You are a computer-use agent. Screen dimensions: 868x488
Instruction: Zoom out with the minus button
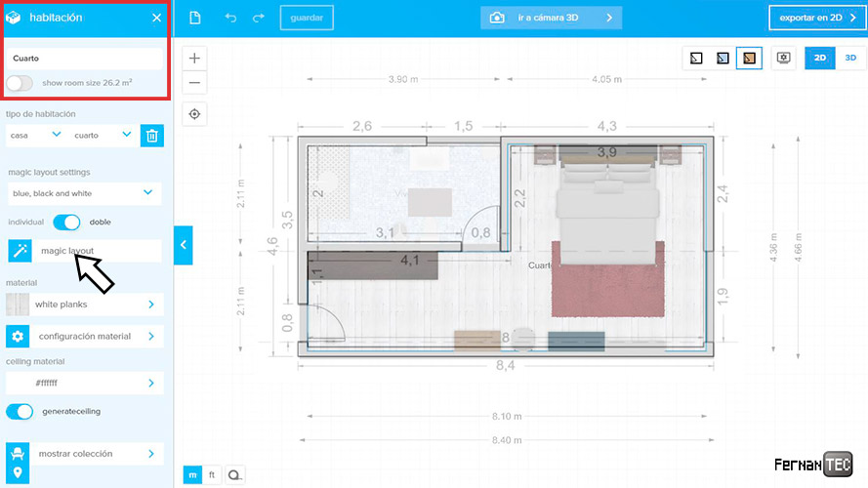[x=194, y=83]
